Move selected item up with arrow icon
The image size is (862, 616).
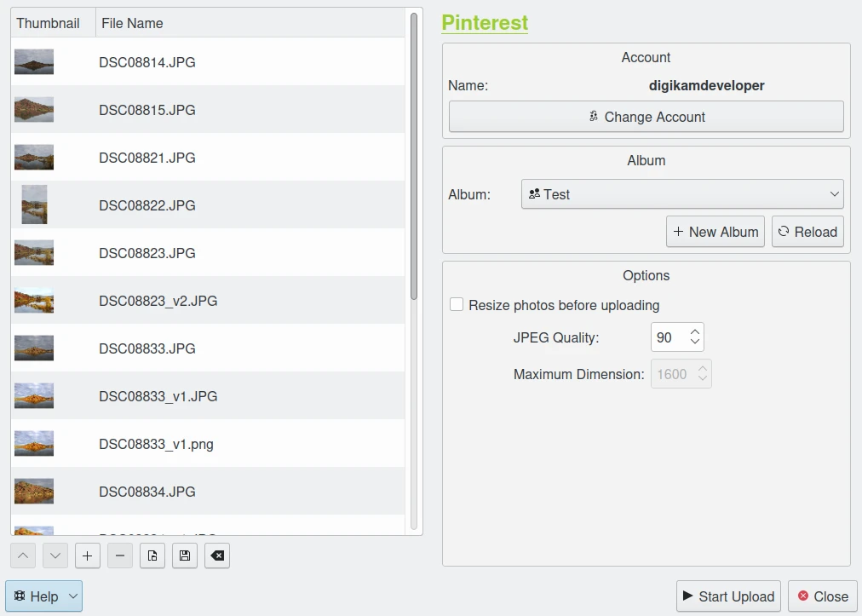23,556
